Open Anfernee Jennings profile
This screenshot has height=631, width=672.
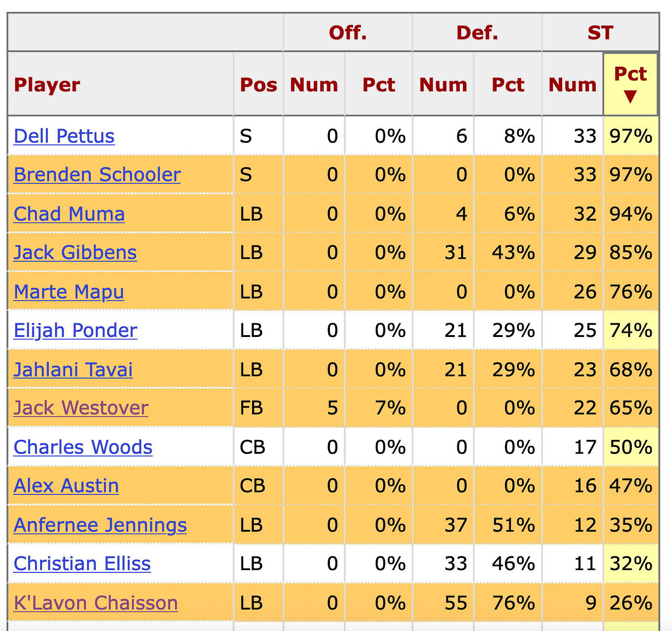[x=100, y=525]
